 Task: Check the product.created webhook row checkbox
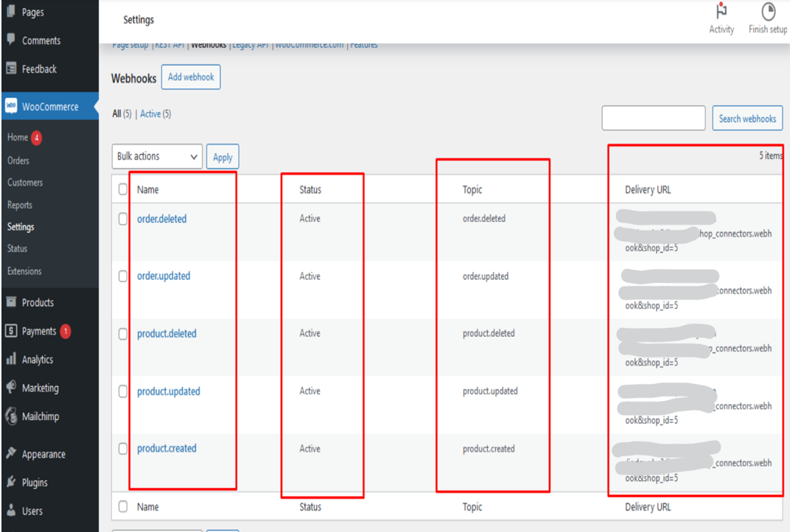(x=122, y=449)
